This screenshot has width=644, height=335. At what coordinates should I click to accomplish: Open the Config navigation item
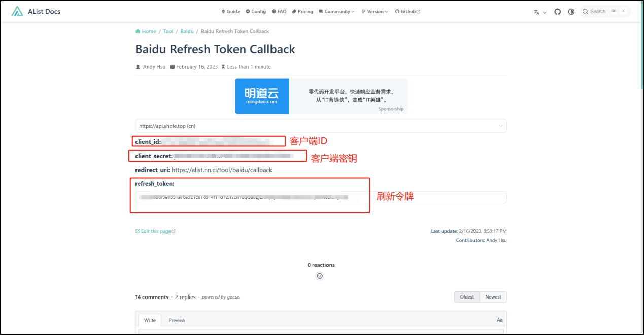coord(255,11)
